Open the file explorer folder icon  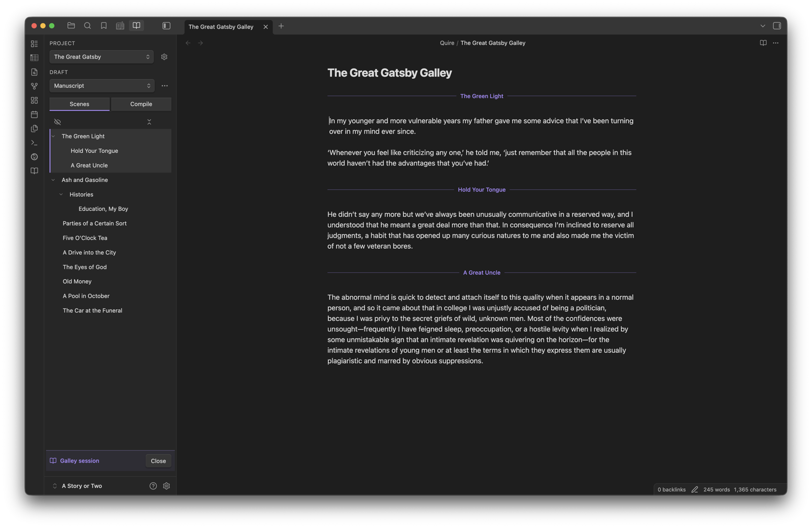pos(71,26)
